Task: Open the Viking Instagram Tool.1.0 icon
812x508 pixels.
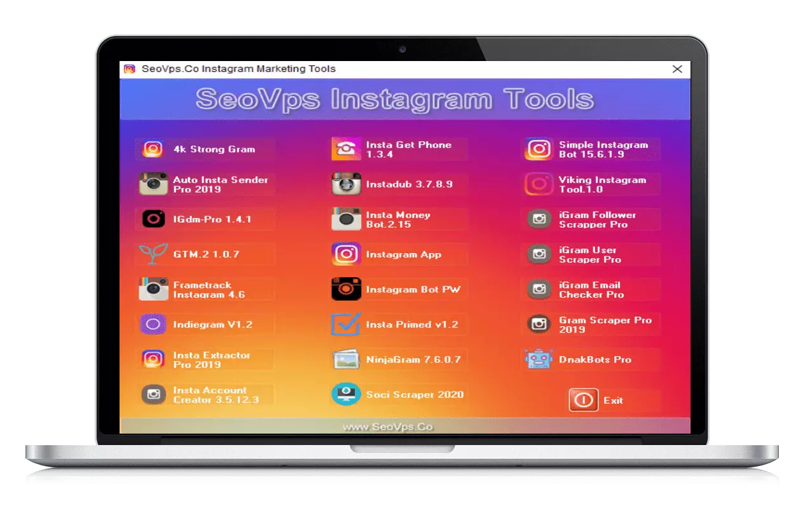Action: (539, 184)
